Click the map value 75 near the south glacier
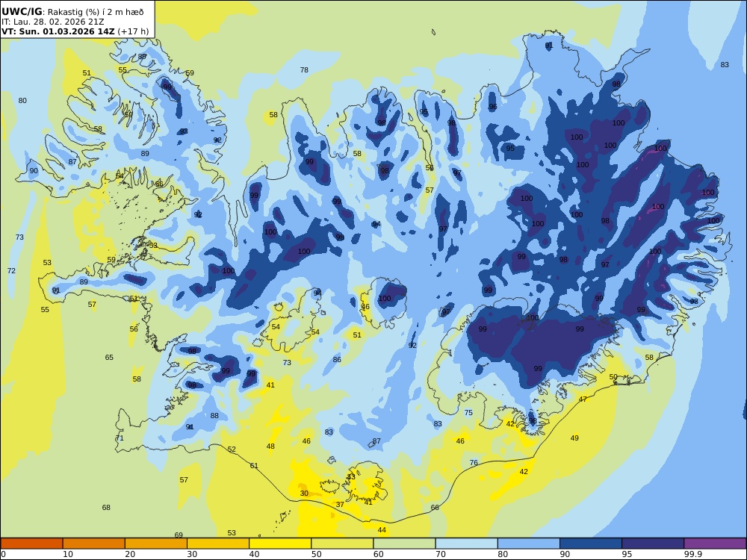The image size is (747, 560). [x=468, y=412]
